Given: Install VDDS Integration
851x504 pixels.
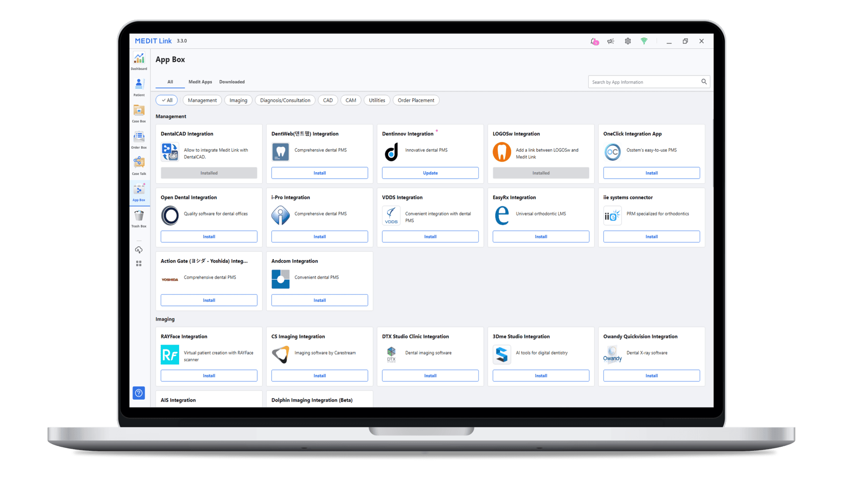Looking at the screenshot, I should 430,237.
